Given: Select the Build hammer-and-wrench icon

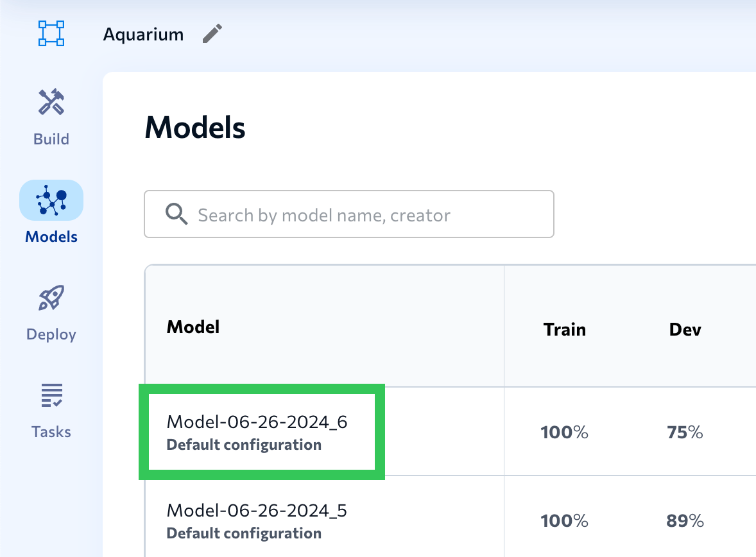Looking at the screenshot, I should point(51,101).
